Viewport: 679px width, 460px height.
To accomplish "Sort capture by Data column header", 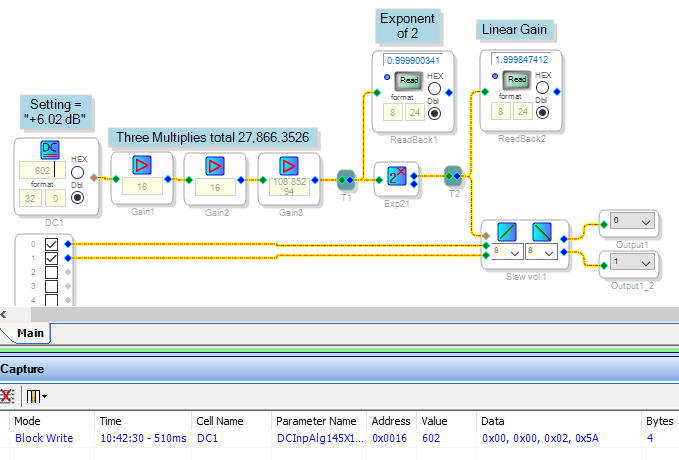I will (x=559, y=421).
